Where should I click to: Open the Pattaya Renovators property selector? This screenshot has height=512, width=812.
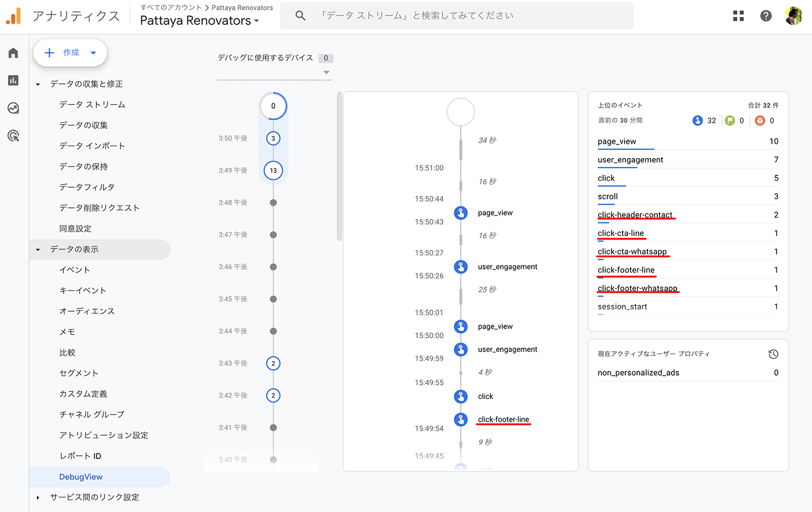(x=199, y=21)
